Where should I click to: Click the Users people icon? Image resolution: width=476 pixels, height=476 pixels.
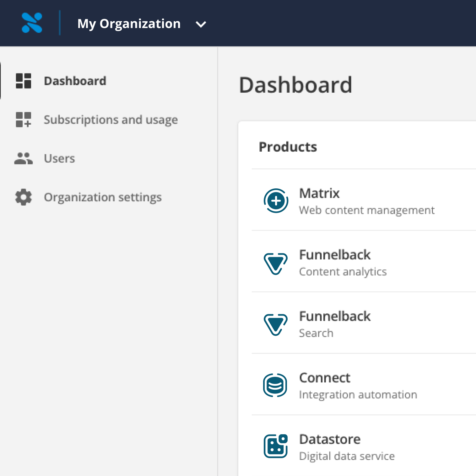point(24,159)
